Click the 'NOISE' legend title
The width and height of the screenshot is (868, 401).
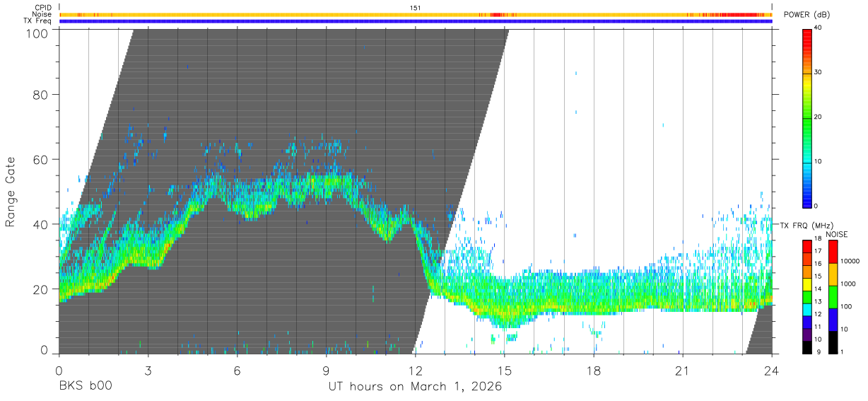[837, 235]
